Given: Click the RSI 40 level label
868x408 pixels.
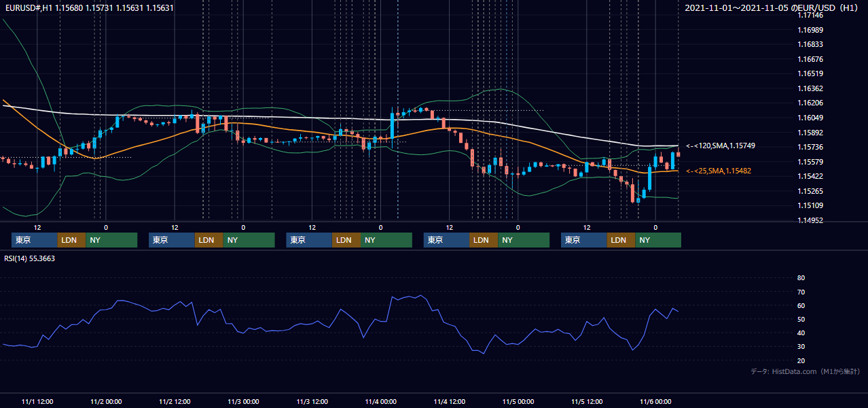Looking at the screenshot, I should (x=801, y=333).
